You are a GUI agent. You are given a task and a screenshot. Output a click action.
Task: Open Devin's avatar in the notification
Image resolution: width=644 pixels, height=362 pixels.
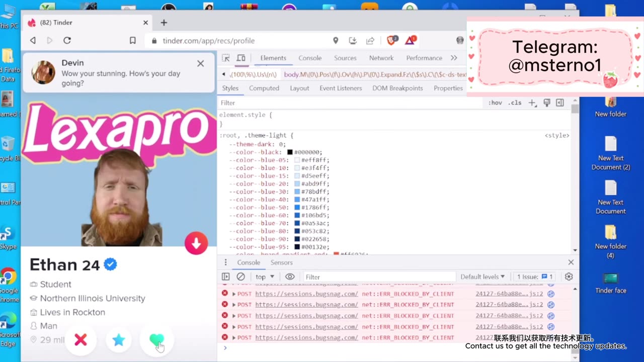tap(43, 72)
